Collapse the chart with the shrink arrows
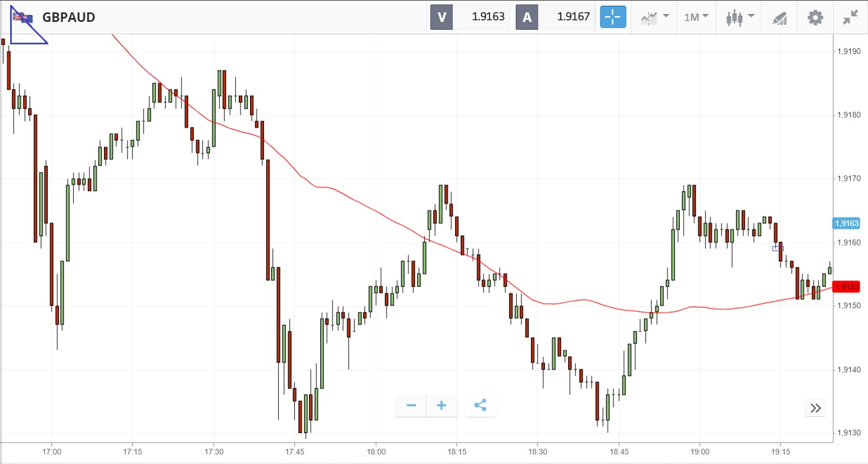868x464 pixels. pyautogui.click(x=851, y=17)
